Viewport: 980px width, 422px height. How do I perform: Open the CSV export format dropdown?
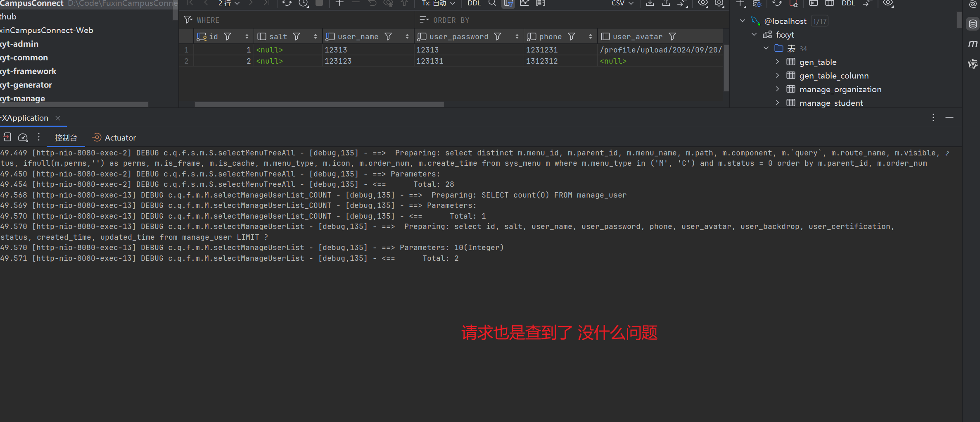[x=622, y=3]
